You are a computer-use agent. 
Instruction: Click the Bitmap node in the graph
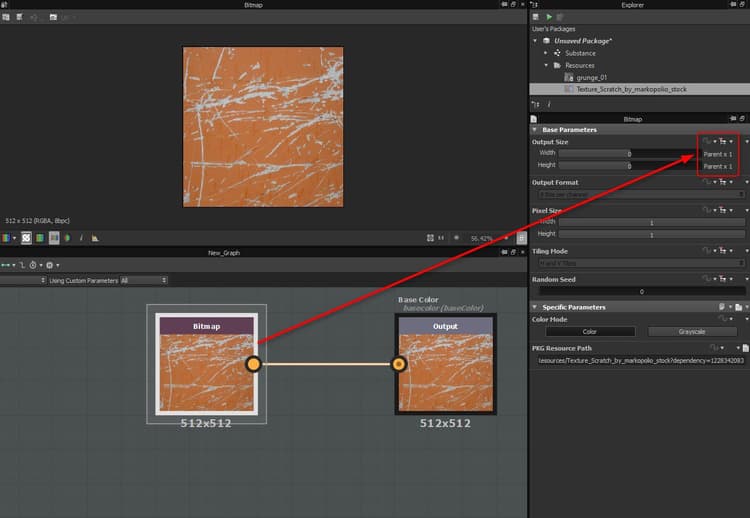click(x=207, y=364)
